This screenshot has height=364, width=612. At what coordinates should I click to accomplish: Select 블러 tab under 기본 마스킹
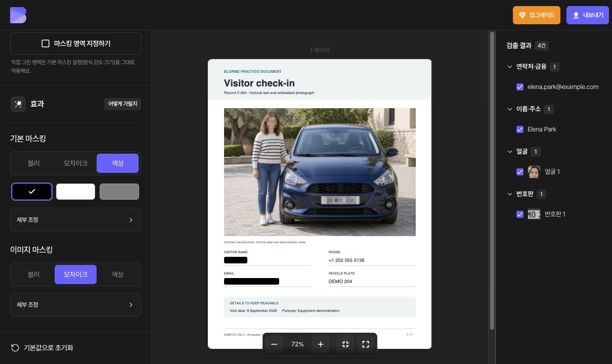33,163
